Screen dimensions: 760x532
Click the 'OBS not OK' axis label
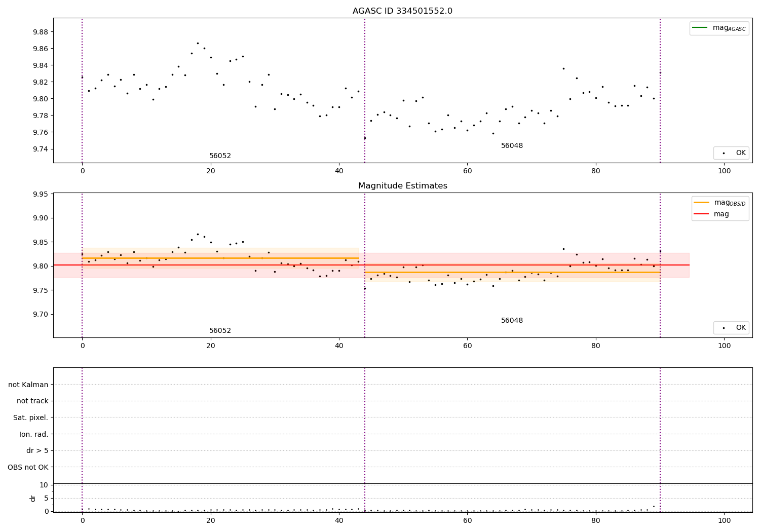[28, 467]
